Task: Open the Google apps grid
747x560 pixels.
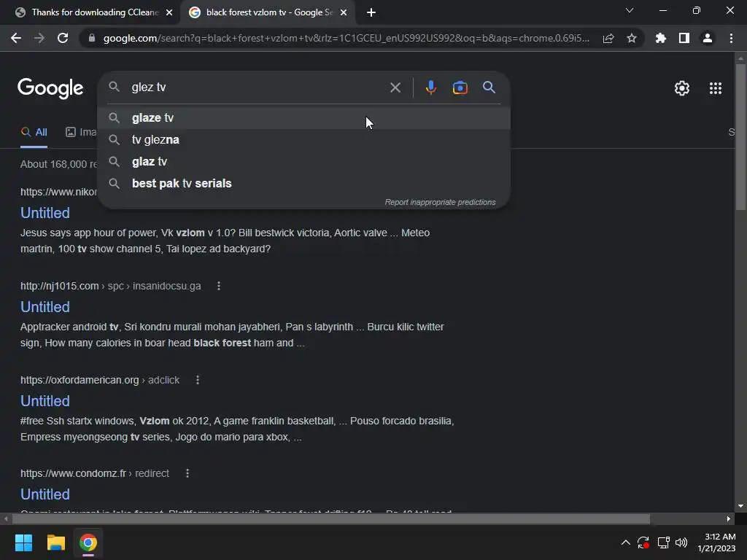Action: pos(715,88)
